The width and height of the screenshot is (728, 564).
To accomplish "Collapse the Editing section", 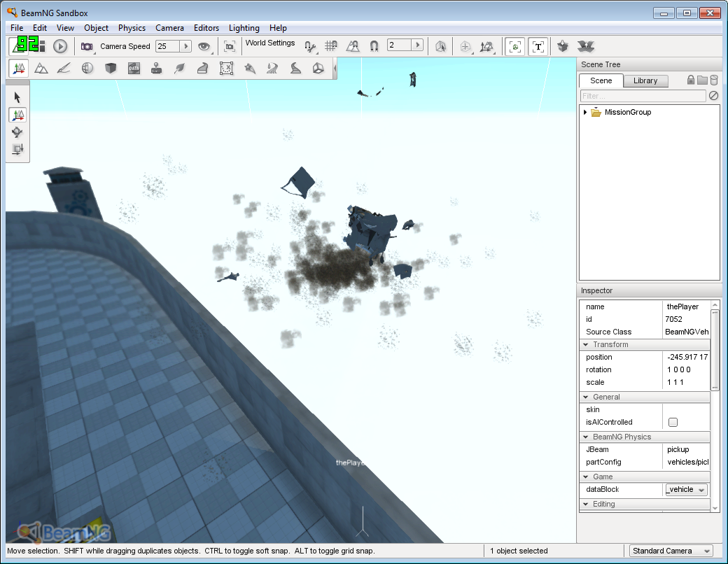I will tap(585, 504).
